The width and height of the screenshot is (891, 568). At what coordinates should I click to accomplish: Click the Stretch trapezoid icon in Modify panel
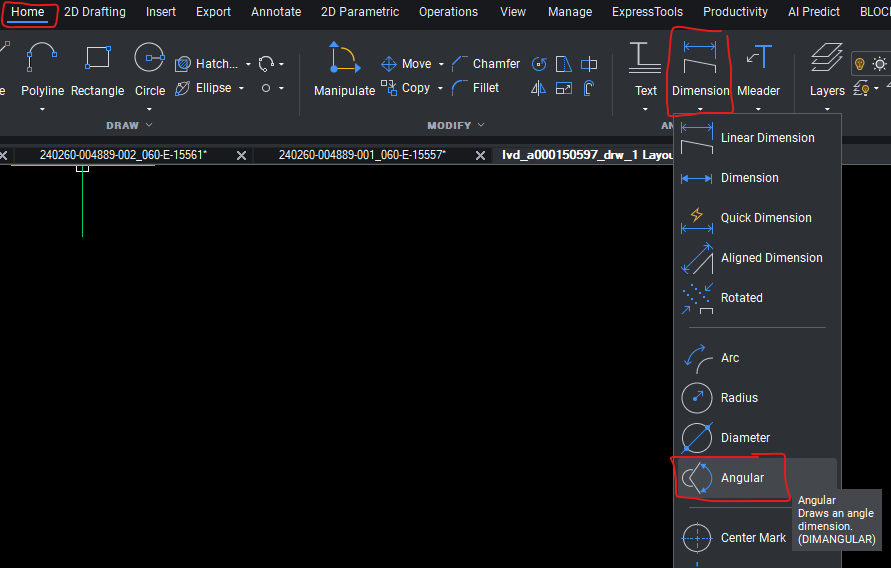click(563, 64)
